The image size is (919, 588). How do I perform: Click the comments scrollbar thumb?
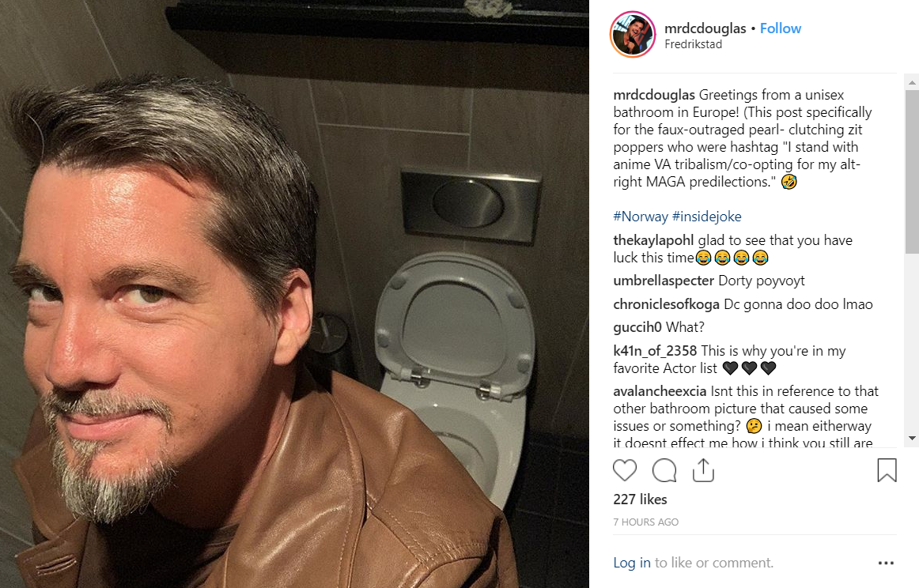click(912, 171)
